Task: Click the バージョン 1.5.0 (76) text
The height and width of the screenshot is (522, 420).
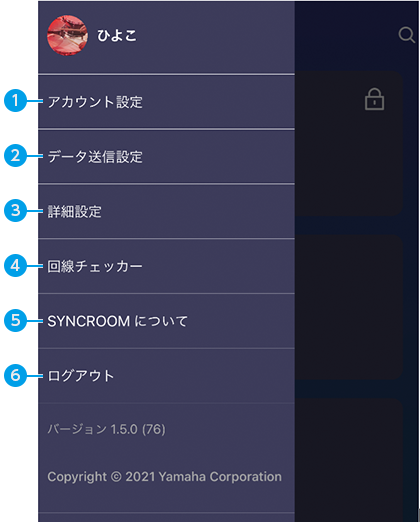Action: click(106, 429)
